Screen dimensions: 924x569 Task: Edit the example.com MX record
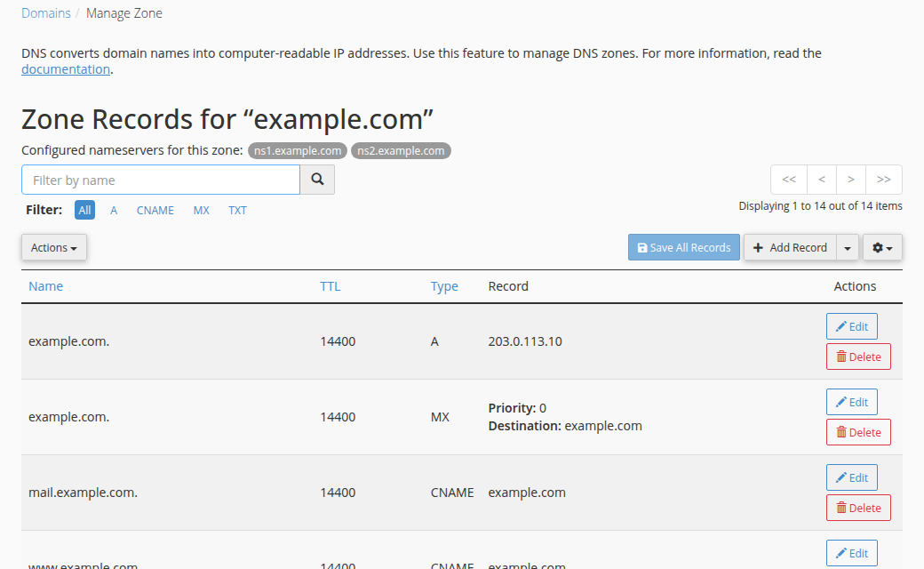851,402
